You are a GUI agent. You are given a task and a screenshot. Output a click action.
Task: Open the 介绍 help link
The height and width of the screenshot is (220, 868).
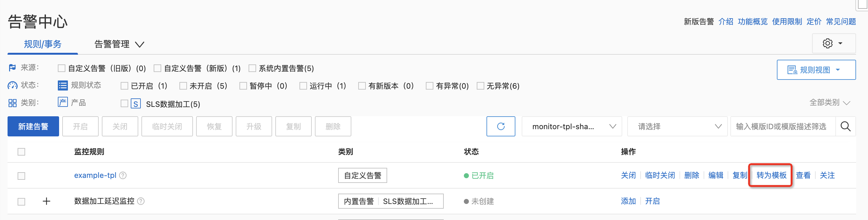[x=726, y=22]
